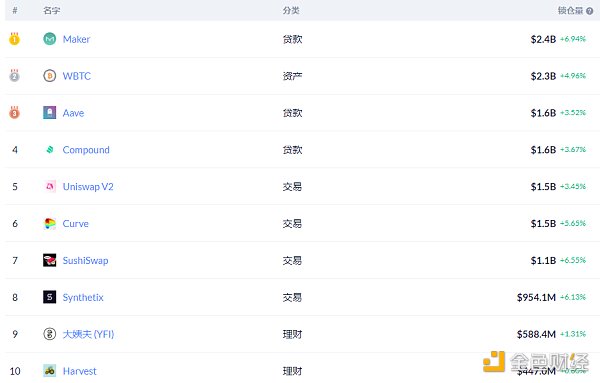Click the Synthetix S icon
The width and height of the screenshot is (600, 383).
49,297
